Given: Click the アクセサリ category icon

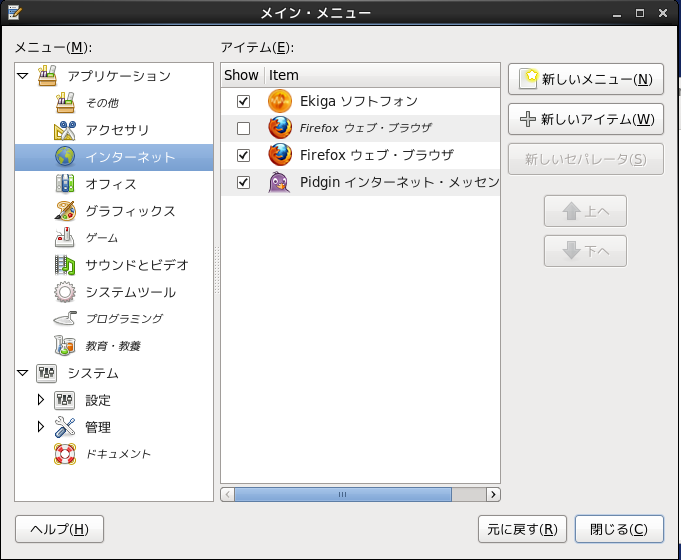Looking at the screenshot, I should tap(65, 130).
